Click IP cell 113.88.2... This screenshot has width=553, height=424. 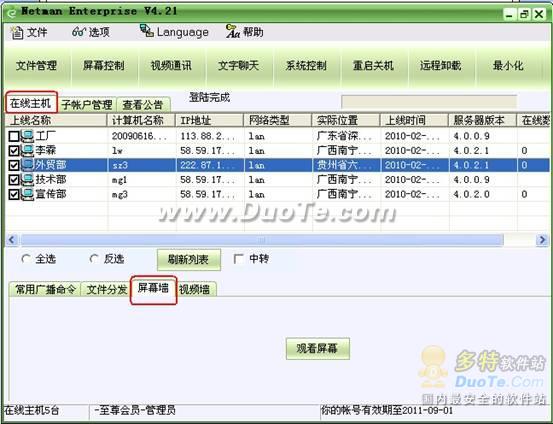207,136
